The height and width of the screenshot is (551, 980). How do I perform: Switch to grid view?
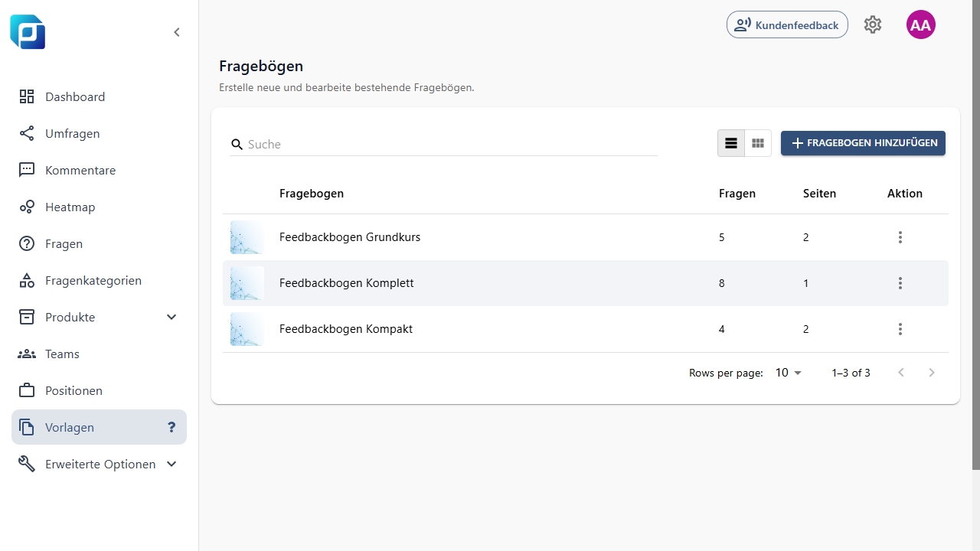pyautogui.click(x=758, y=143)
